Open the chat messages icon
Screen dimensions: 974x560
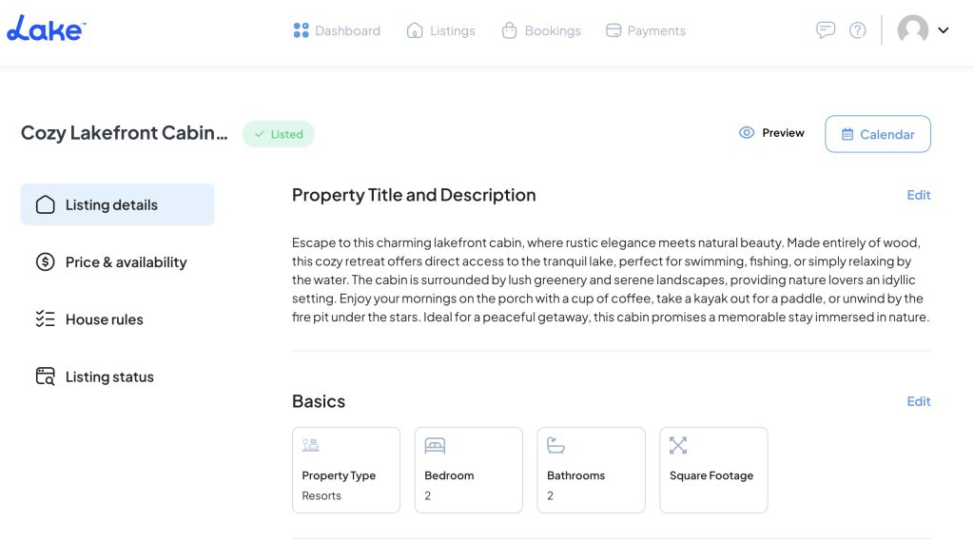coord(826,30)
